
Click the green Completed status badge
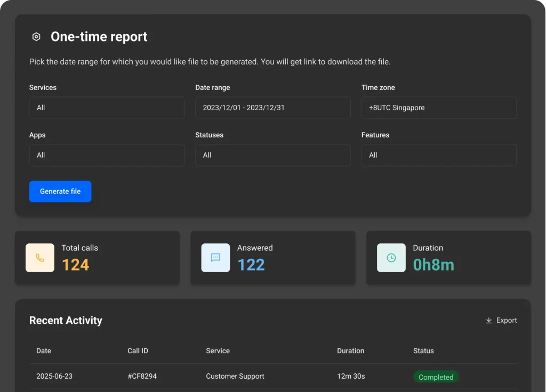point(436,377)
